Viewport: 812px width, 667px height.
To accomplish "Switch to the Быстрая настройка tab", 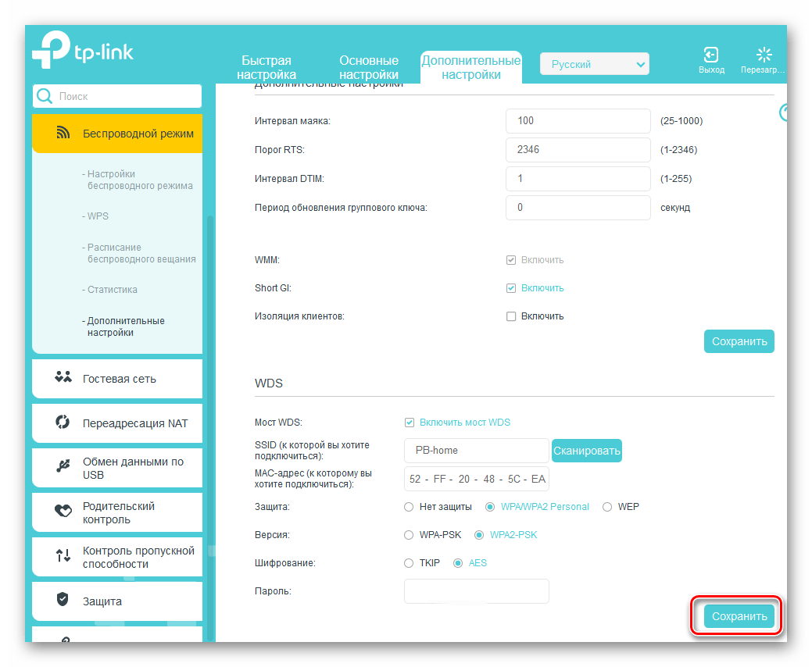I will coord(266,67).
